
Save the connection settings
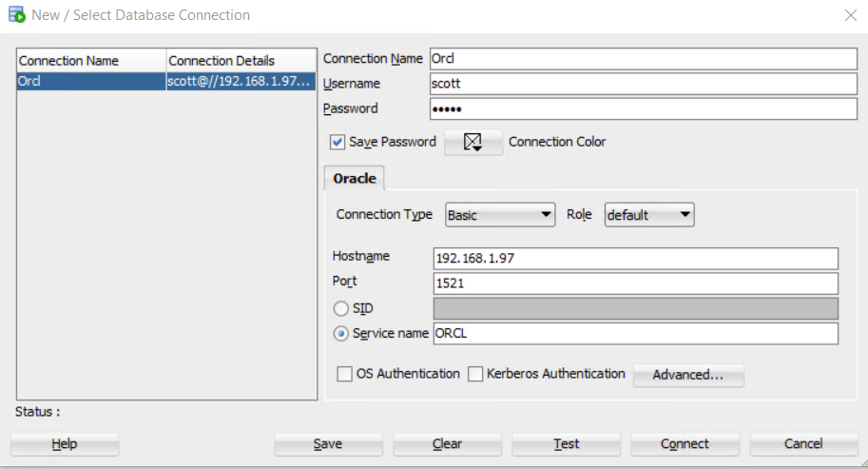pos(328,444)
